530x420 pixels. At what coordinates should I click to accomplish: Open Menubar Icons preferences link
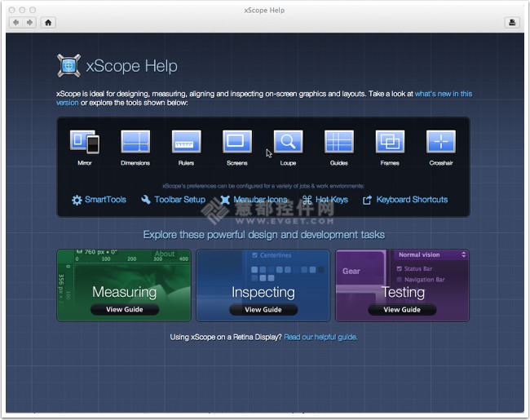(260, 200)
